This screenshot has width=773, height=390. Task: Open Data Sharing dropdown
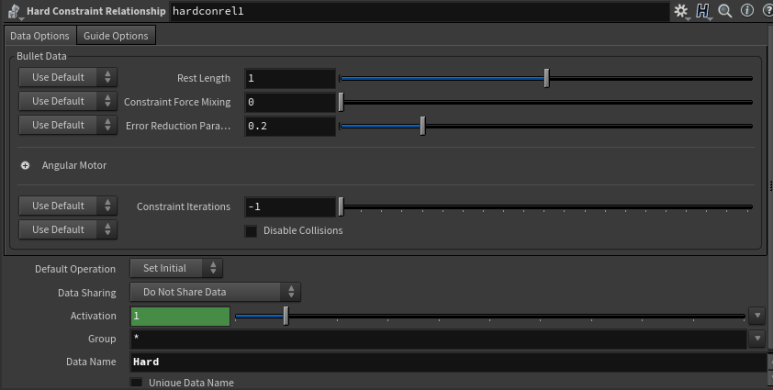tap(215, 292)
